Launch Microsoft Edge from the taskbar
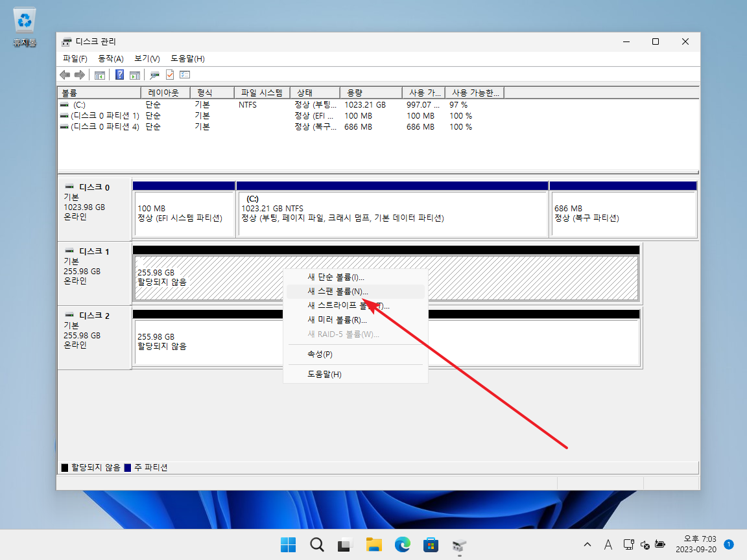 [x=403, y=544]
